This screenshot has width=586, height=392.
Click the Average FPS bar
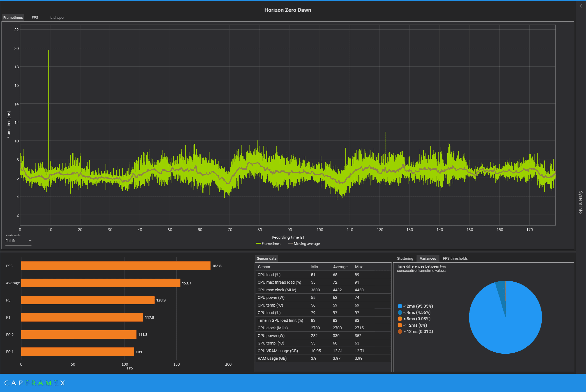click(101, 283)
